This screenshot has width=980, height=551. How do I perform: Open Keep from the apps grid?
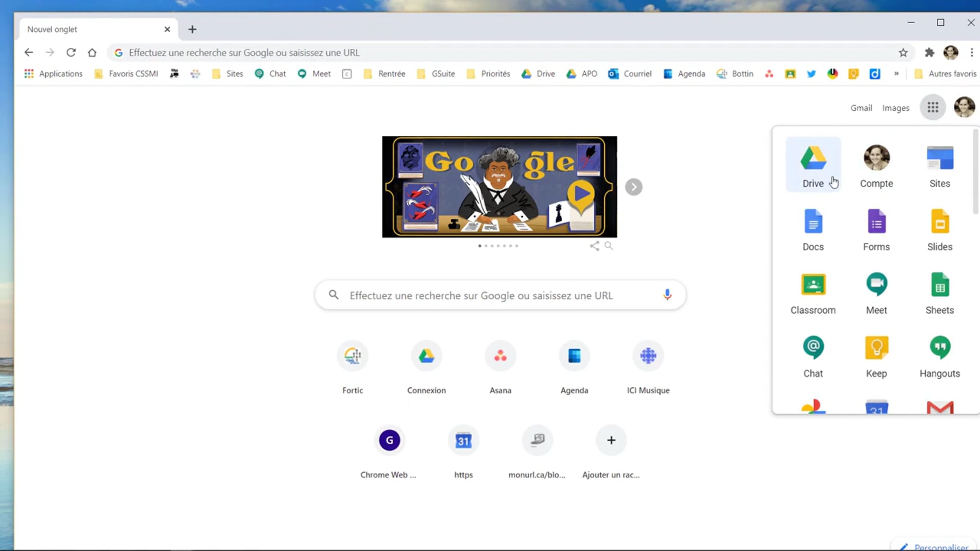(876, 356)
